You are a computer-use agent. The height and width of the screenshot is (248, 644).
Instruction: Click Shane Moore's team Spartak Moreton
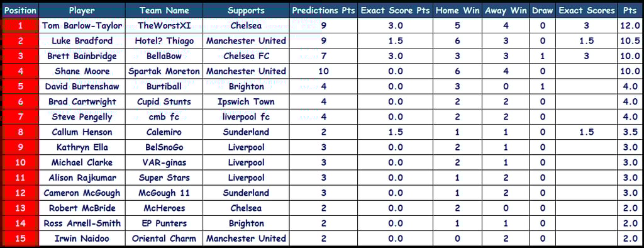pos(164,71)
